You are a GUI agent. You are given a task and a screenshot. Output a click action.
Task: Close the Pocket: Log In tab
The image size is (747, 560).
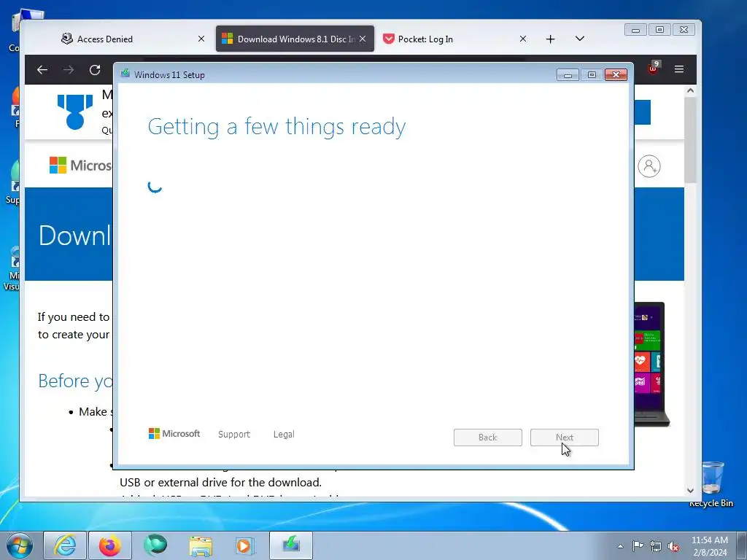[x=522, y=39]
